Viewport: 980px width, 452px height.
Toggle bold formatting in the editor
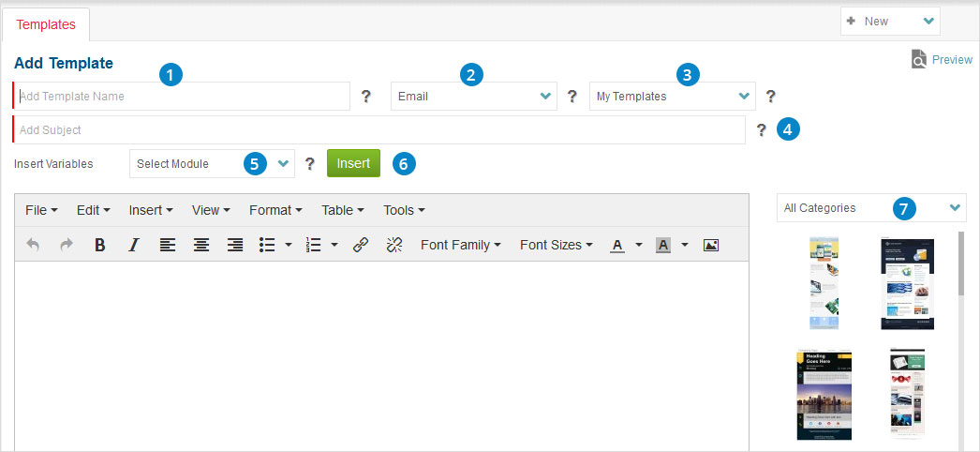99,245
